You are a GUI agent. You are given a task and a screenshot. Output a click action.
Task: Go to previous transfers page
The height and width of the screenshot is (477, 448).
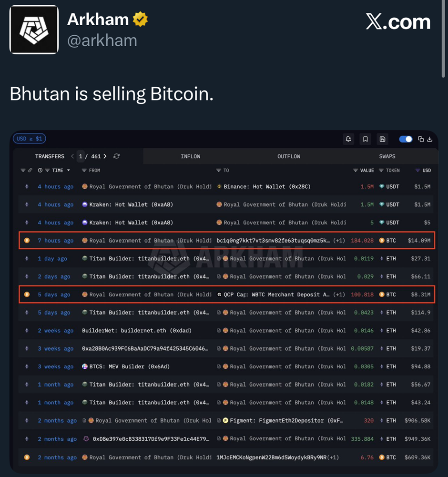(x=72, y=156)
